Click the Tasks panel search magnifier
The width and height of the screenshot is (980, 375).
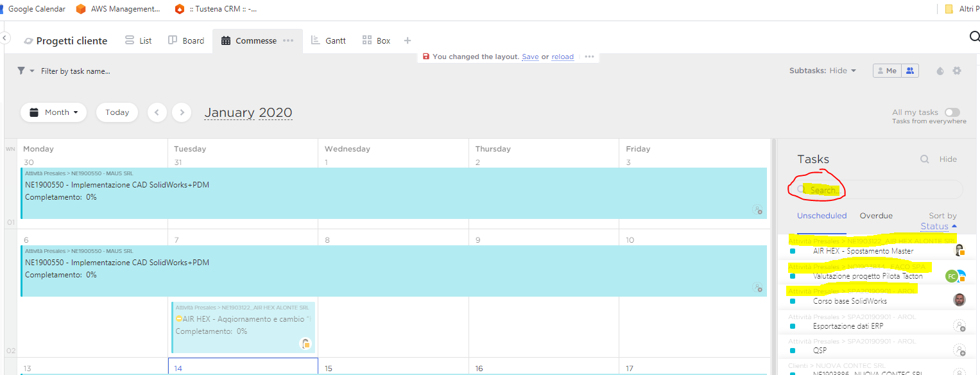[924, 159]
